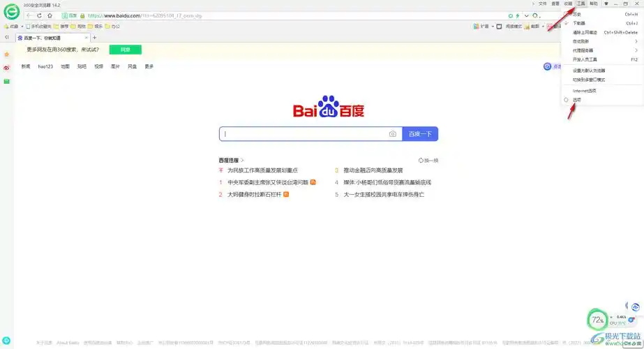
Task: Open hot search about 民族工作高质量发展
Action: click(x=262, y=170)
